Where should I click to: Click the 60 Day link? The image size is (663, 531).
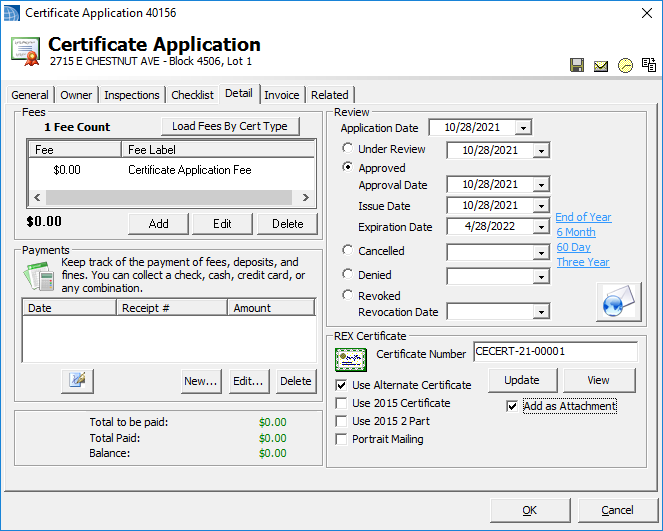coord(573,247)
